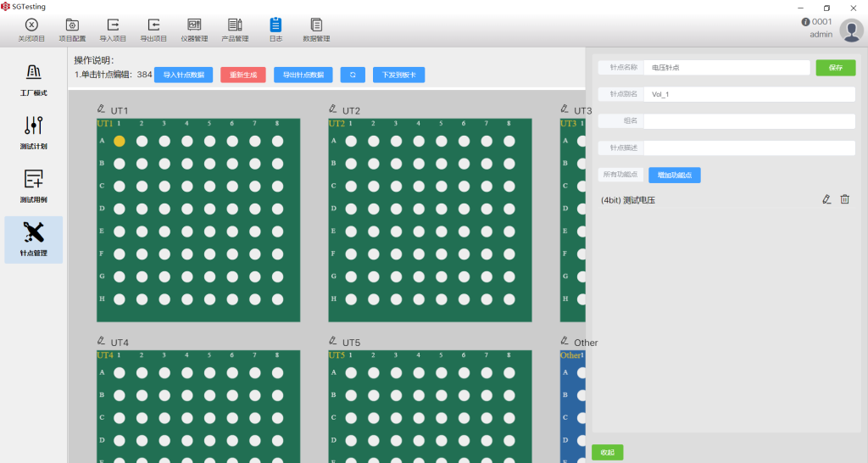Open 测试用例 in the sidebar
This screenshot has height=463, width=868.
coord(34,187)
